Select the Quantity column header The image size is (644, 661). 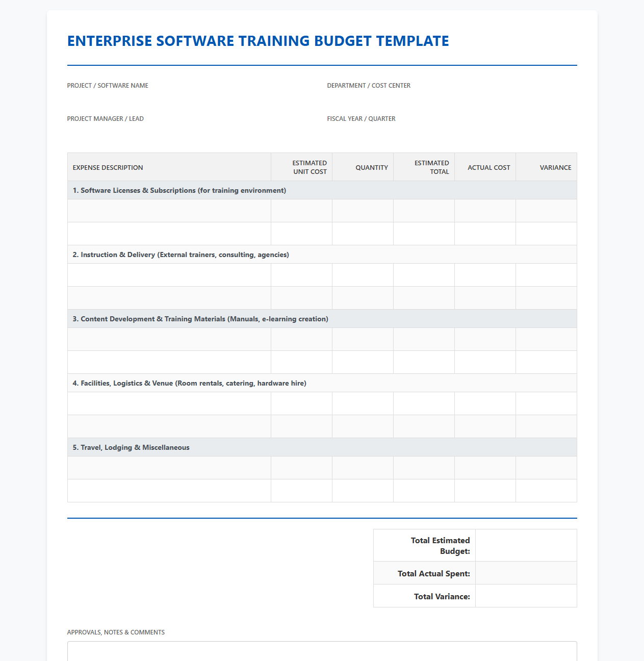tap(363, 167)
